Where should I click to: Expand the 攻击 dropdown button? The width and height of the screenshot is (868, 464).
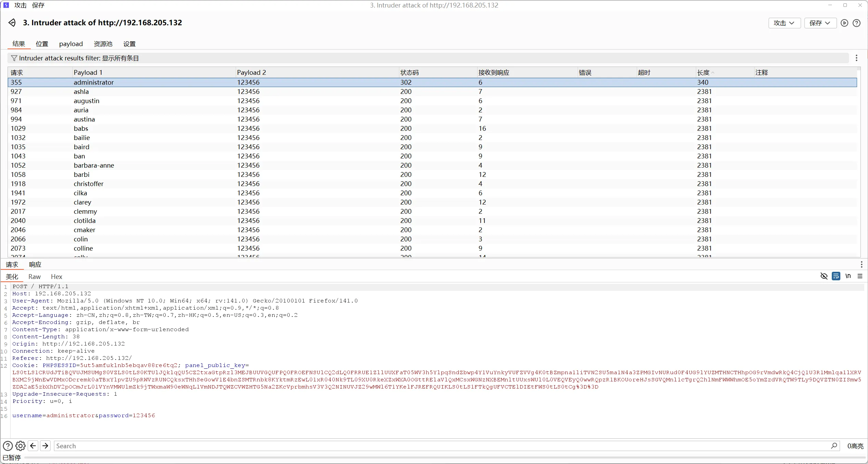tap(784, 23)
